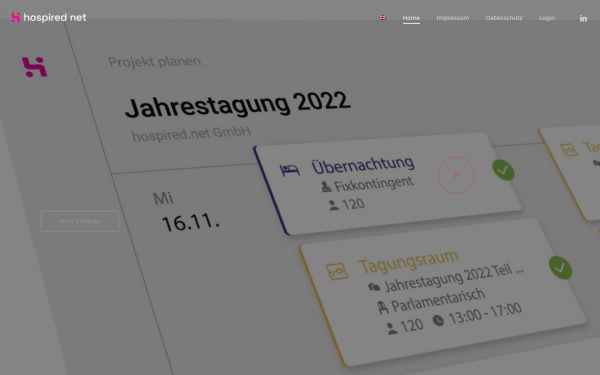Image resolution: width=600 pixels, height=375 pixels.
Task: Click the hospired.net logo in header
Action: (x=49, y=17)
